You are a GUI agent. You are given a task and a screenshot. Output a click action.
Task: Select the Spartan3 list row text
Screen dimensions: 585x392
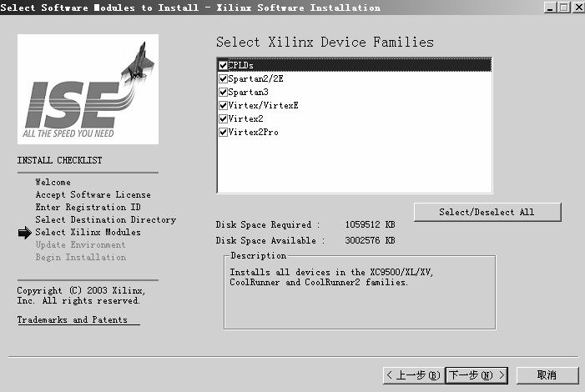(x=248, y=92)
